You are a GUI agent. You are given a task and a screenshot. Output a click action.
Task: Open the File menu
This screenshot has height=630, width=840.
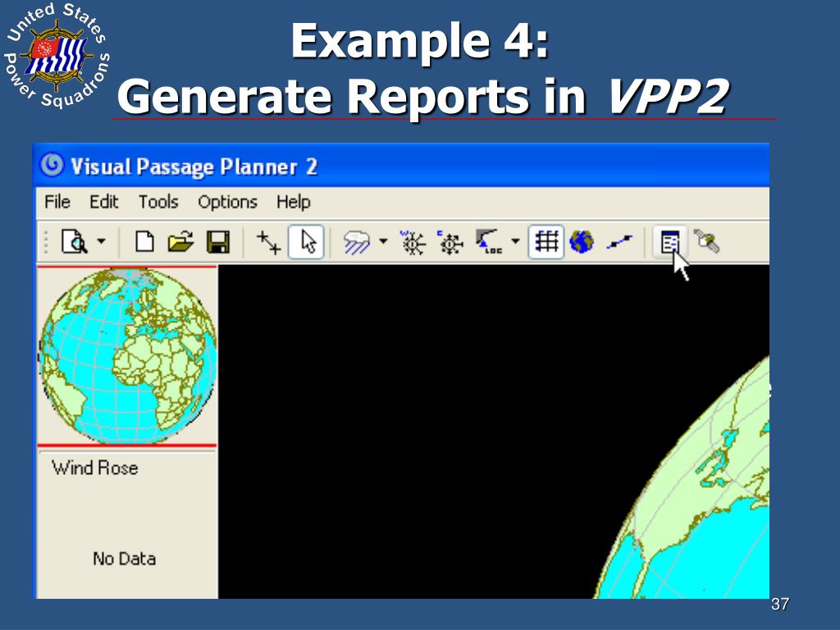(57, 202)
